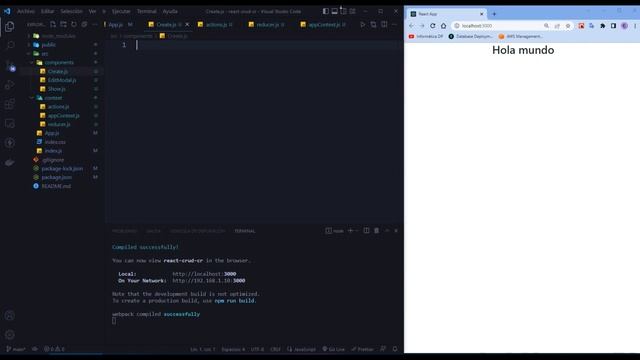Open the Chrome profile avatar

[x=624, y=26]
